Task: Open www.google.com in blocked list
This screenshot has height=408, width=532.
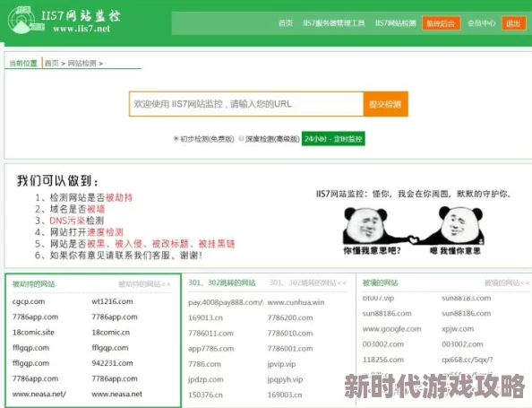Action: (x=392, y=329)
